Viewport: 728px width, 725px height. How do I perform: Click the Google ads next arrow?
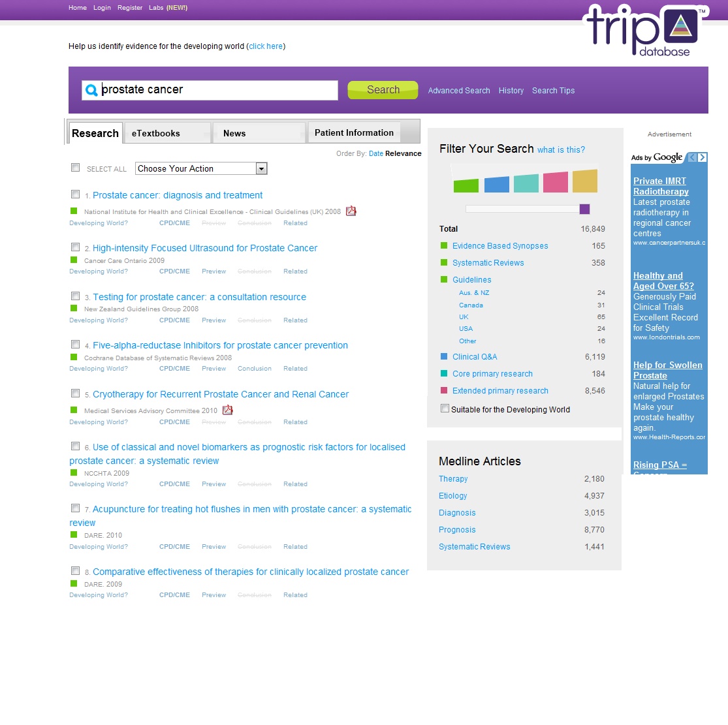point(703,157)
